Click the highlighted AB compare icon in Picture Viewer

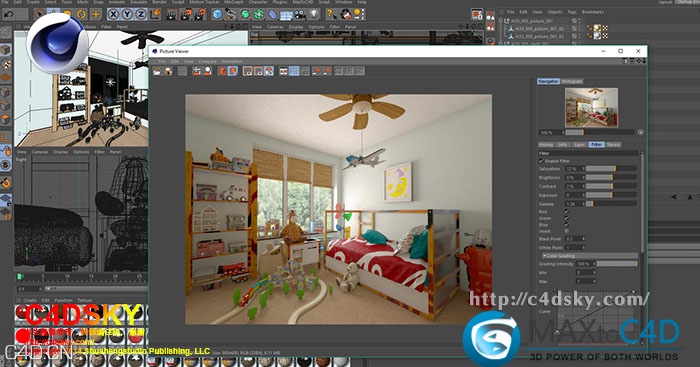(x=233, y=71)
